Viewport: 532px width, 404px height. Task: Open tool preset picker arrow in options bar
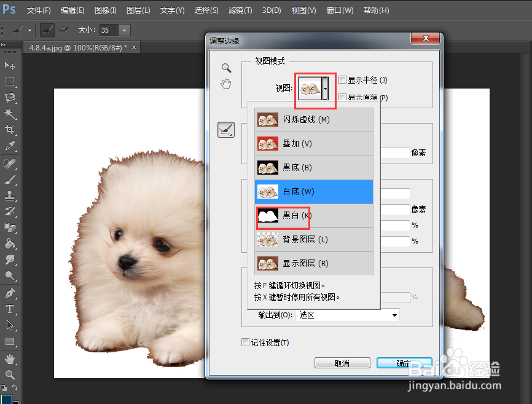tap(30, 30)
